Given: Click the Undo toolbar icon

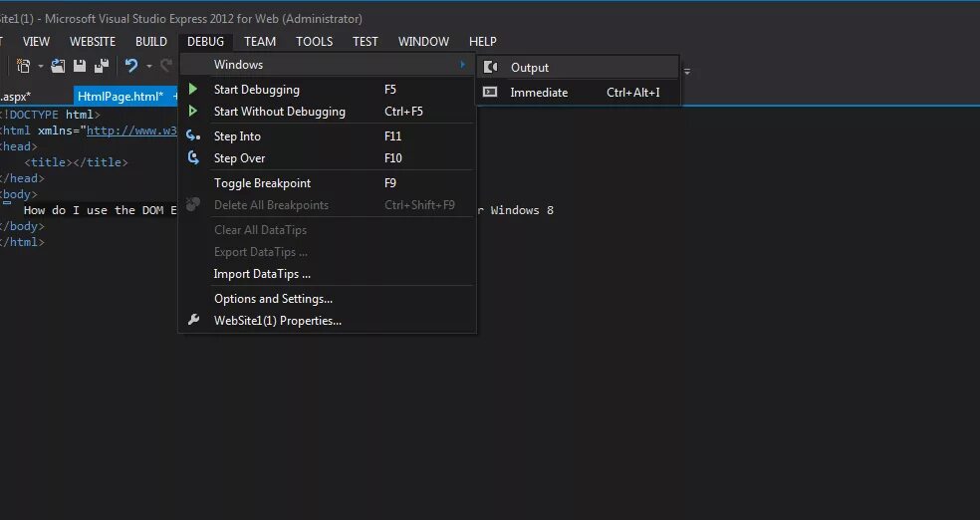Looking at the screenshot, I should point(131,66).
